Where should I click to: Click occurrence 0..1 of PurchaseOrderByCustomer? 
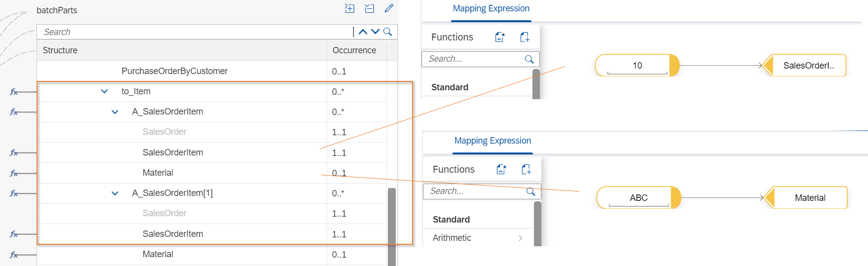(339, 72)
